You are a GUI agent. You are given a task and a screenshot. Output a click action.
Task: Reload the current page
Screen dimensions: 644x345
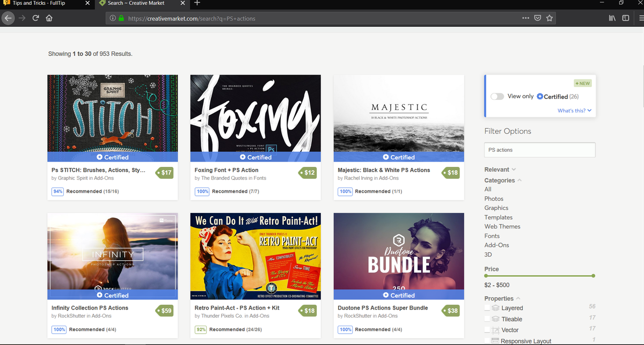[36, 18]
